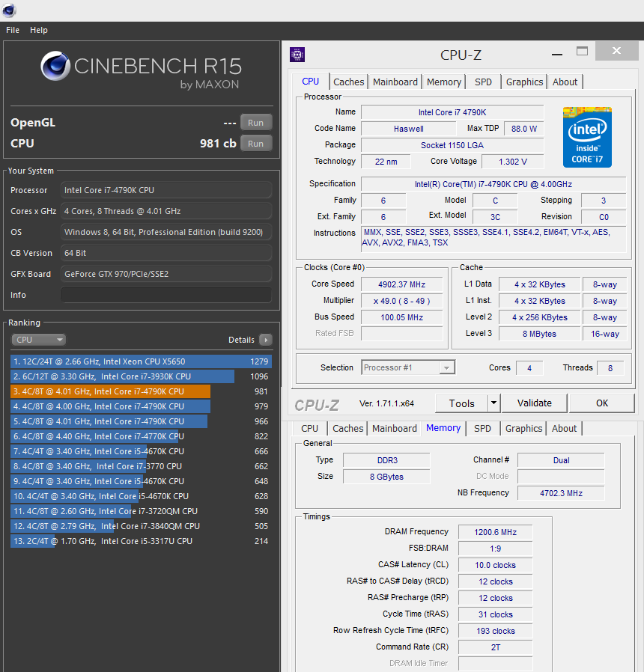The height and width of the screenshot is (672, 644).
Task: Switch to Caches tab in upper CPU-Z
Action: point(348,82)
